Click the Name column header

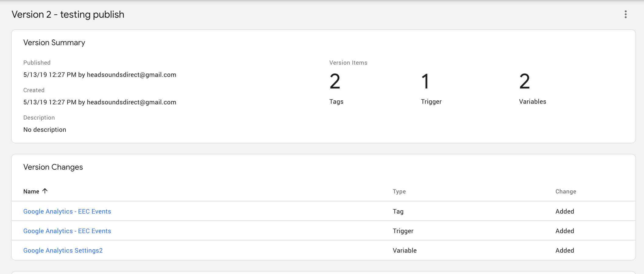(31, 191)
